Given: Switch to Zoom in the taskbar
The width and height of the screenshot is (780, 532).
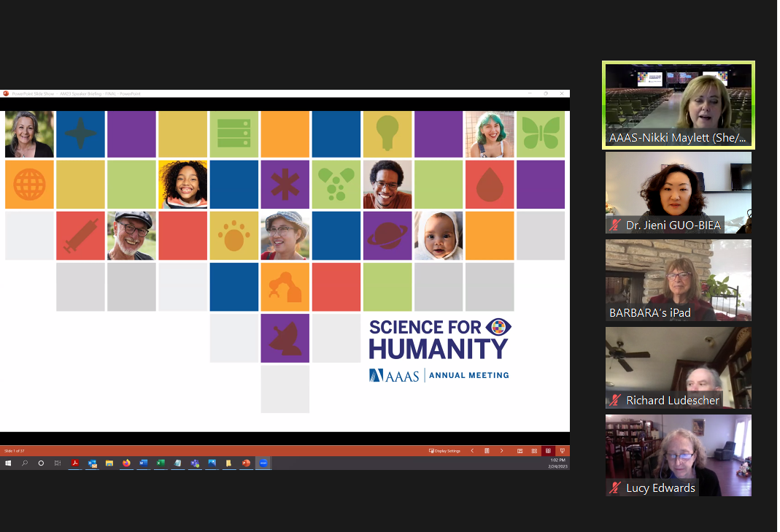Looking at the screenshot, I should (x=263, y=463).
